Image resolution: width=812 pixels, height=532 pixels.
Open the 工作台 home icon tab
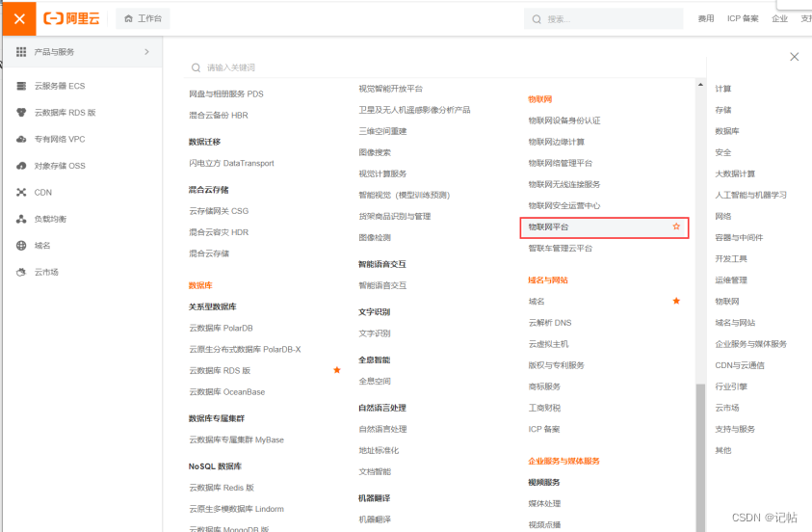pyautogui.click(x=143, y=18)
